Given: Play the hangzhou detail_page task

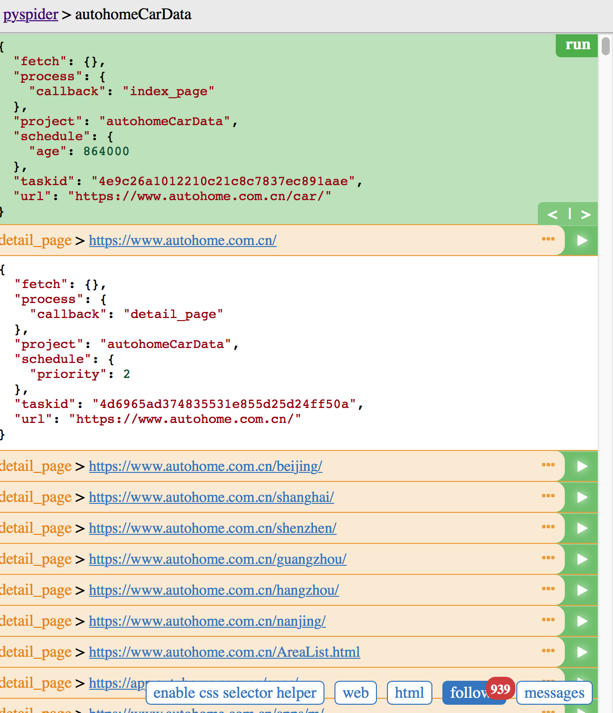Looking at the screenshot, I should point(582,590).
